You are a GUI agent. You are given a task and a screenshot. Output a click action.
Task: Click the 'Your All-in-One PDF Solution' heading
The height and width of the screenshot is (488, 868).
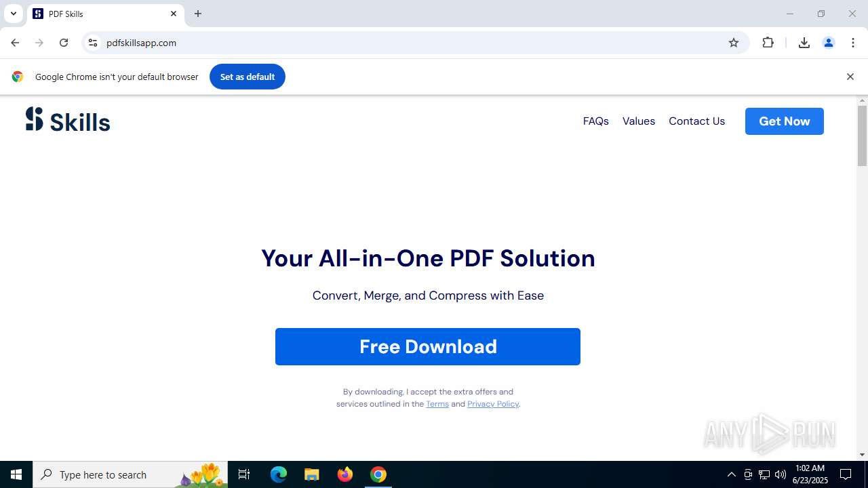pyautogui.click(x=428, y=258)
